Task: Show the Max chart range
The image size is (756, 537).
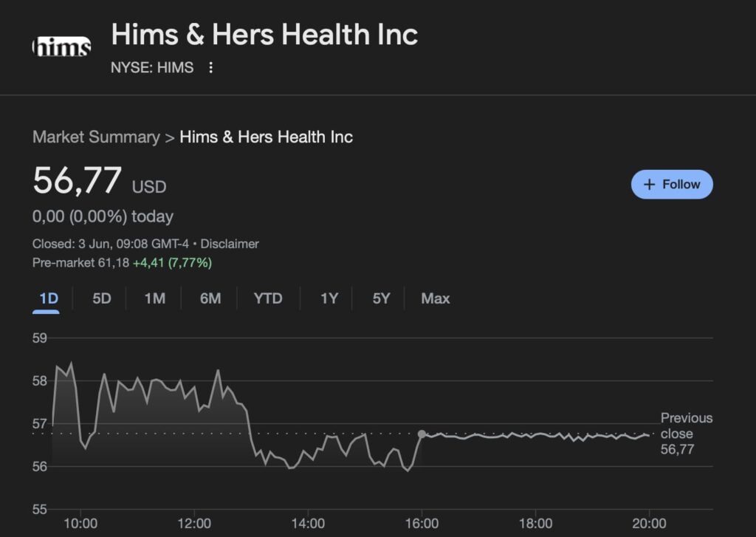Action: (436, 298)
